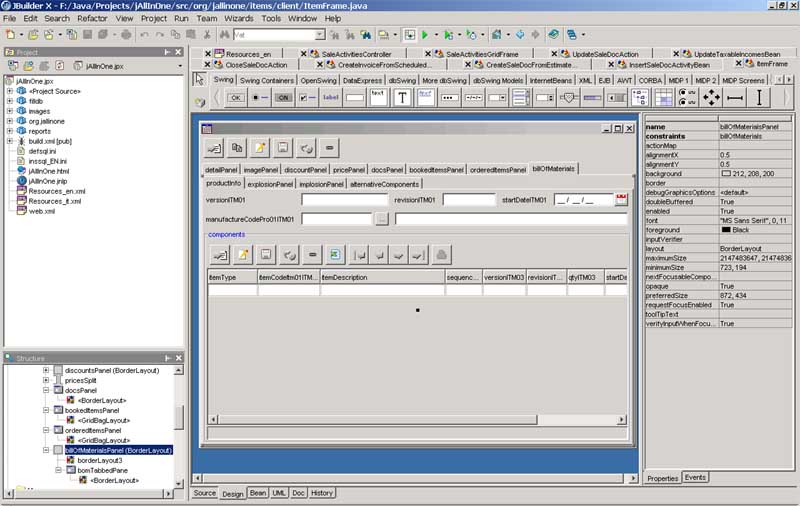Pick the JLabel component in palette
Viewport: 800px width, 506px height.
331,97
